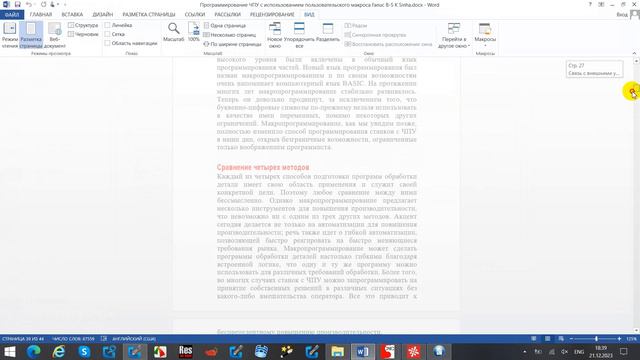This screenshot has width=640, height=360.
Task: Switch to the ВСТАВКА ribbon tab
Action: [72, 15]
